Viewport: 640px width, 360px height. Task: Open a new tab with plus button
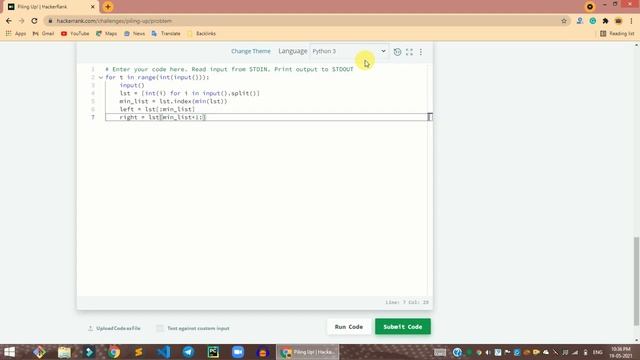click(108, 7)
